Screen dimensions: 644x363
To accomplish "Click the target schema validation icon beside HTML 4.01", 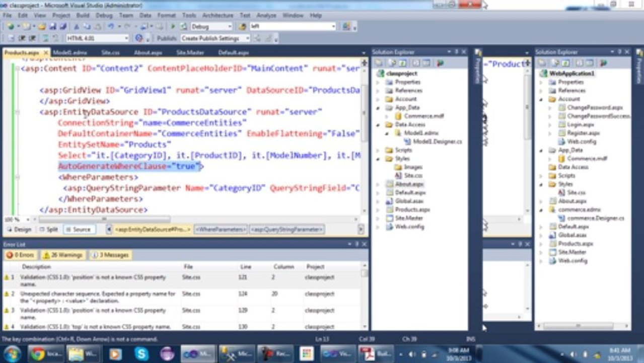I will click(139, 38).
